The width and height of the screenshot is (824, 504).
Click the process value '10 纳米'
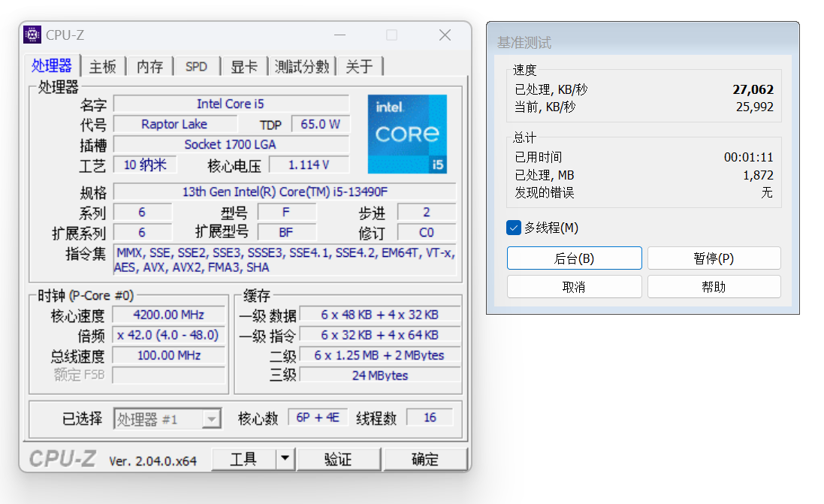(x=145, y=164)
